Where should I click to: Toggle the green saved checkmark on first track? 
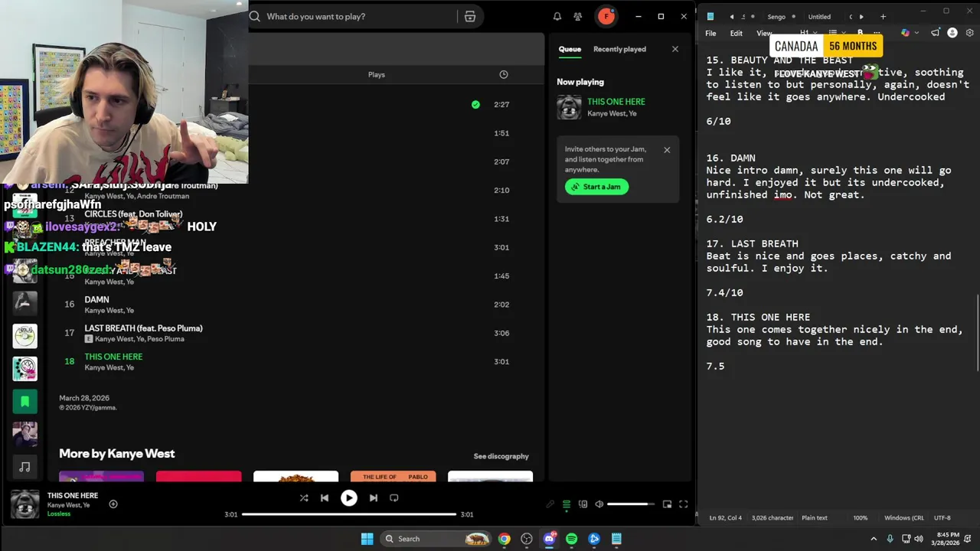(475, 104)
